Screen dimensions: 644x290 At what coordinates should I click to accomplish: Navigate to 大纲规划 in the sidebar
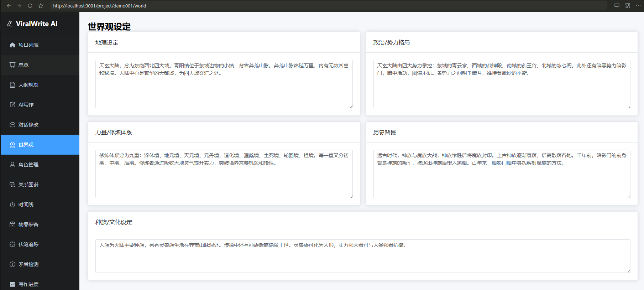point(40,85)
